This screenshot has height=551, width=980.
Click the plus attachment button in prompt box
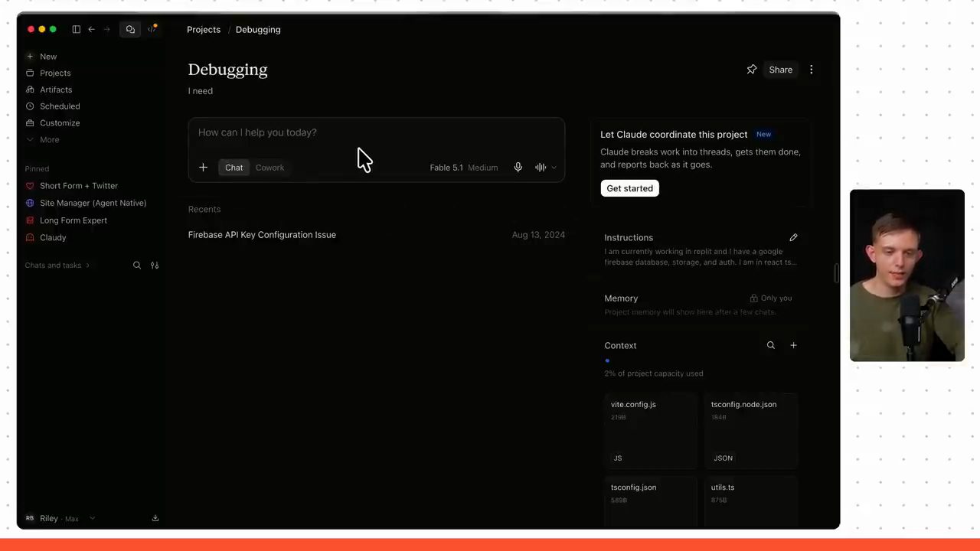click(x=203, y=168)
